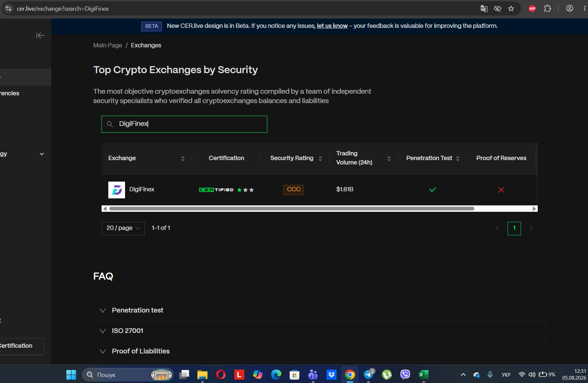Toggle sorting on Penetration Test column

coord(458,158)
